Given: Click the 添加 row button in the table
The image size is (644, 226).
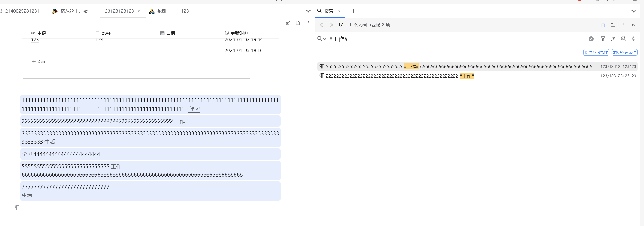Looking at the screenshot, I should (38, 62).
